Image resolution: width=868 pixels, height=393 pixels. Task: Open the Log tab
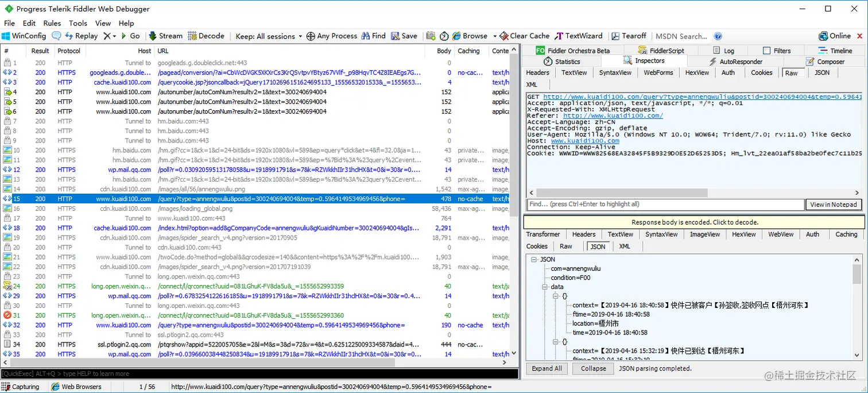pyautogui.click(x=723, y=51)
